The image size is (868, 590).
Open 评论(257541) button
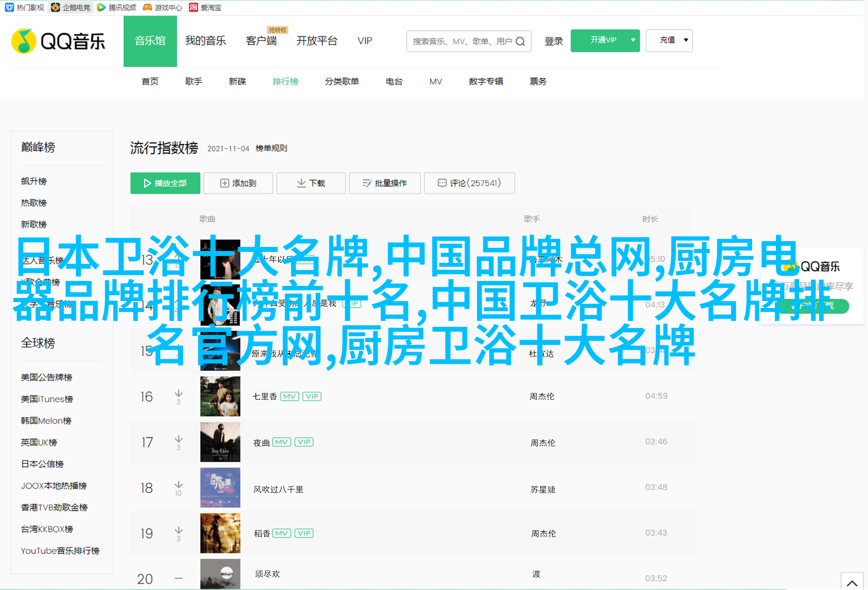click(470, 183)
